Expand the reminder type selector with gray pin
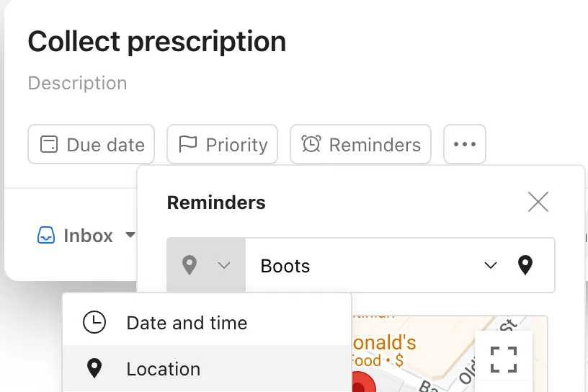 [x=206, y=265]
